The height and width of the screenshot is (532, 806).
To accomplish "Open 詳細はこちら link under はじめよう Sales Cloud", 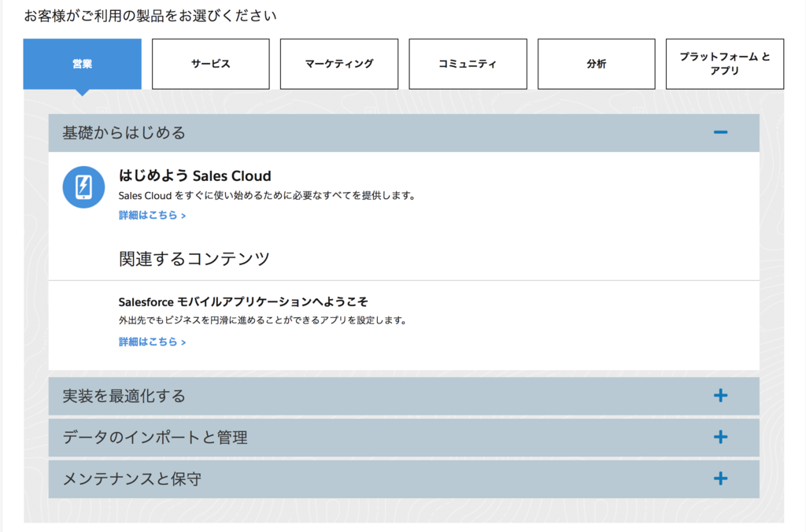I will point(152,216).
